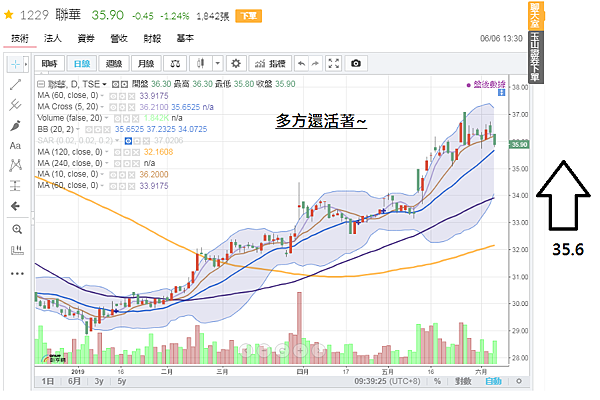Select the 即時 realtime interval
The width and height of the screenshot is (600, 400).
point(49,64)
